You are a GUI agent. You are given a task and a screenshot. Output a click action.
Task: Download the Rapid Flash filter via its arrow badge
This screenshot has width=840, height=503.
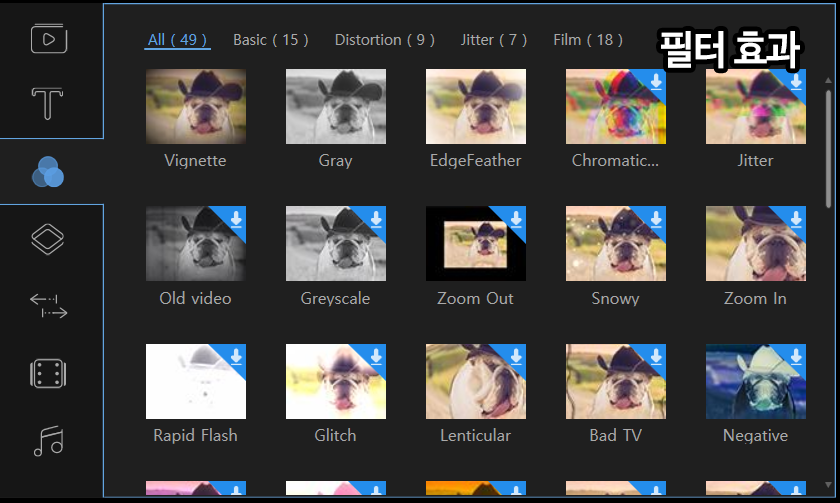pos(236,356)
